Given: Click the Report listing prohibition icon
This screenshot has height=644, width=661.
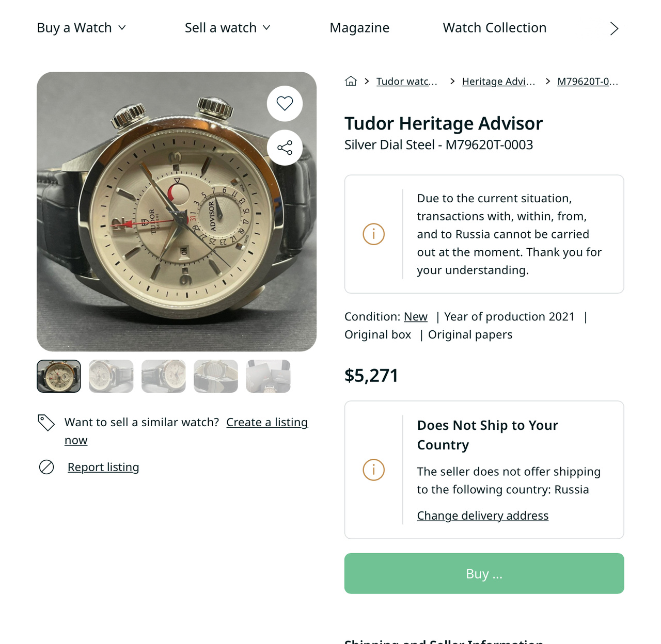Looking at the screenshot, I should tap(46, 467).
